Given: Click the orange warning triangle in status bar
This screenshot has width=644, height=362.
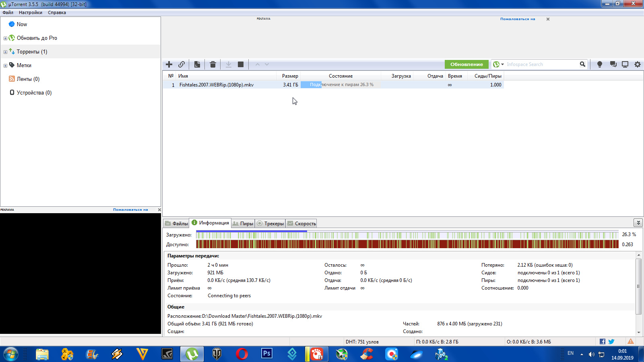Looking at the screenshot, I should click(631, 341).
